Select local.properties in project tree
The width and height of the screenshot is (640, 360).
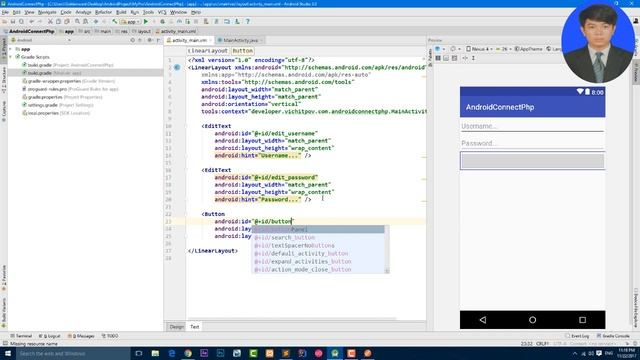(56, 113)
